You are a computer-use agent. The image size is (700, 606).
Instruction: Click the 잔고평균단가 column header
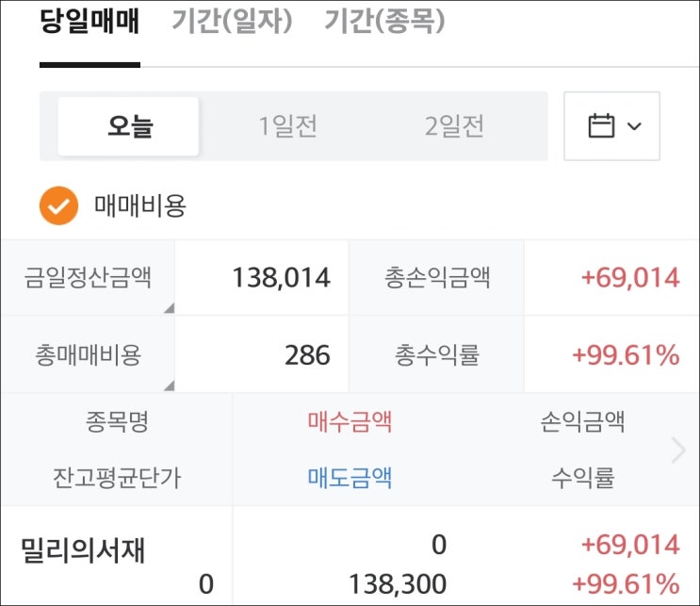click(x=117, y=478)
